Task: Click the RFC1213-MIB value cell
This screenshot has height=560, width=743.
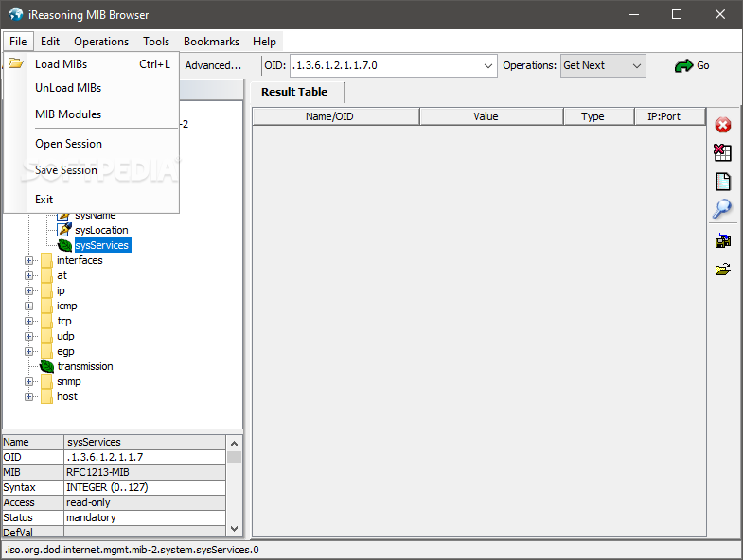Action: (x=145, y=472)
